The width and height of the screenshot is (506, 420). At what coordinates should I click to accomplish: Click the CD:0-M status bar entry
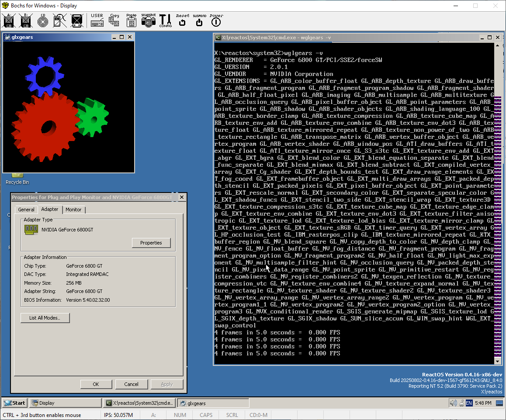pos(258,415)
